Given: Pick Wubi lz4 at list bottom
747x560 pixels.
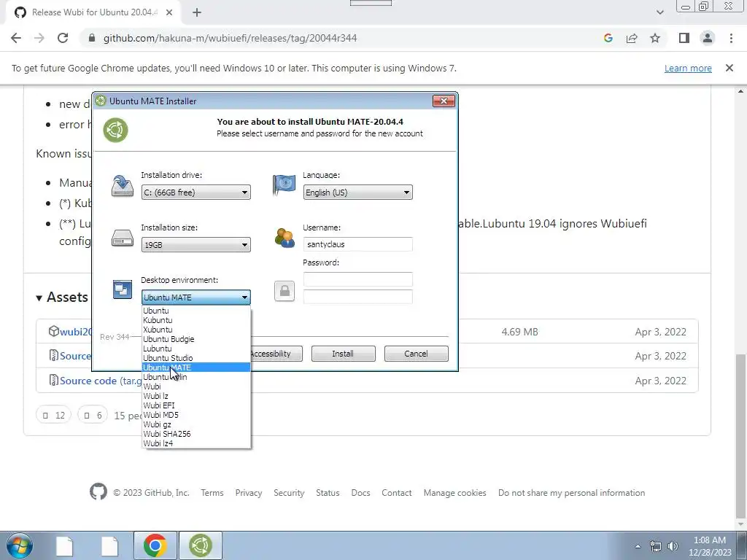Looking at the screenshot, I should click(196, 443).
